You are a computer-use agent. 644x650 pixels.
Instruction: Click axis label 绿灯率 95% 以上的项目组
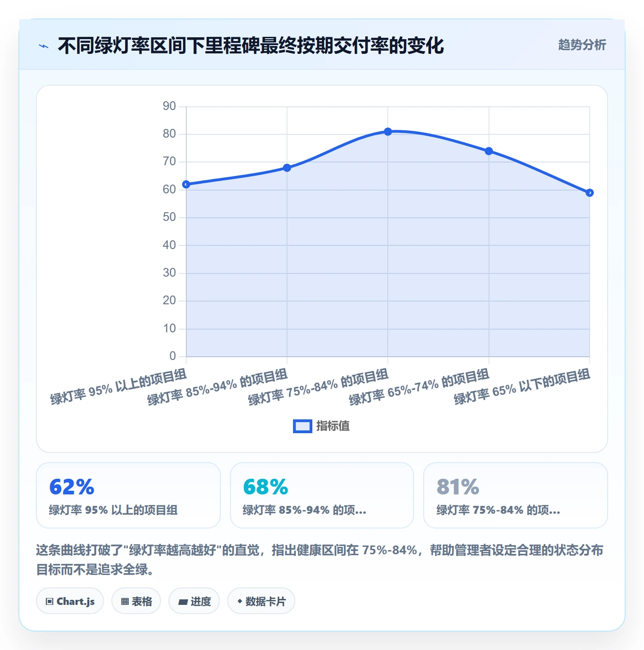tap(118, 387)
